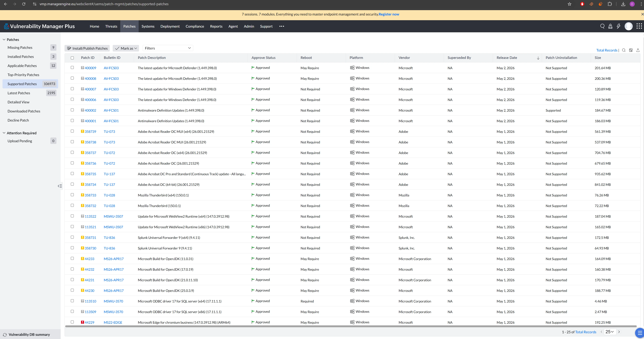Open the Reports tab
Image resolution: width=644 pixels, height=339 pixels.
[216, 26]
